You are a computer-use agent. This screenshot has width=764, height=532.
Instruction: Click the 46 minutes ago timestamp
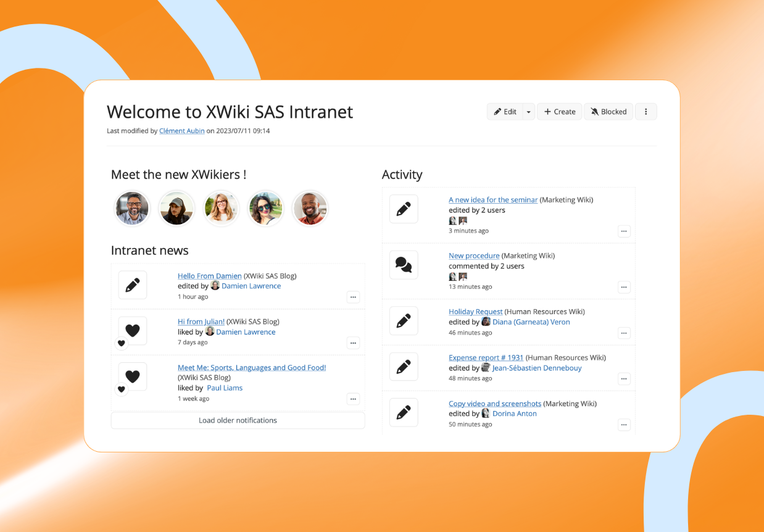470,333
